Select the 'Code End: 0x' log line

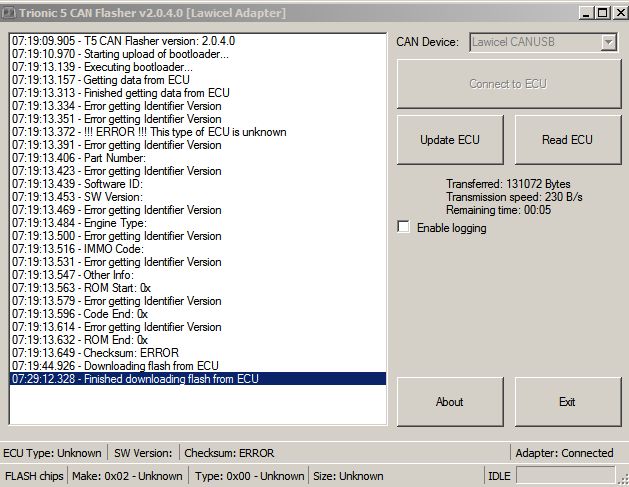(x=197, y=314)
